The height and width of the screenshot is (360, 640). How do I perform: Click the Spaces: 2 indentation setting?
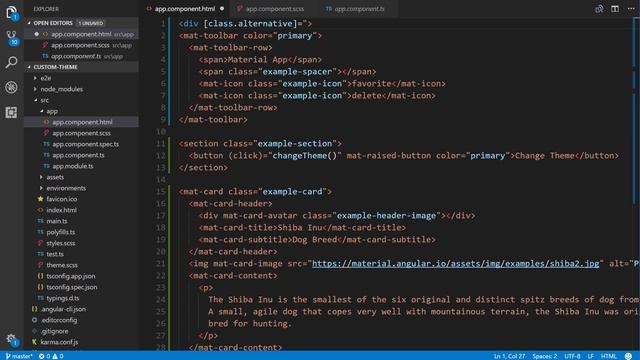(x=544, y=356)
